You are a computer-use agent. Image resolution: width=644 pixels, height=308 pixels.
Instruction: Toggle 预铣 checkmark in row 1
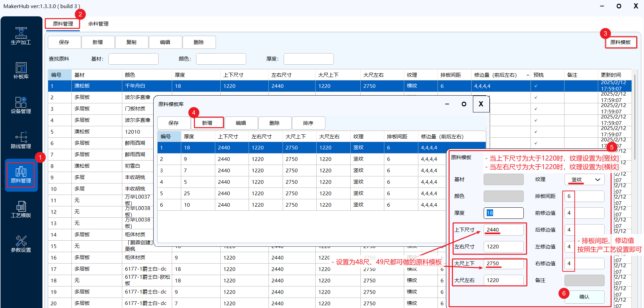(536, 86)
